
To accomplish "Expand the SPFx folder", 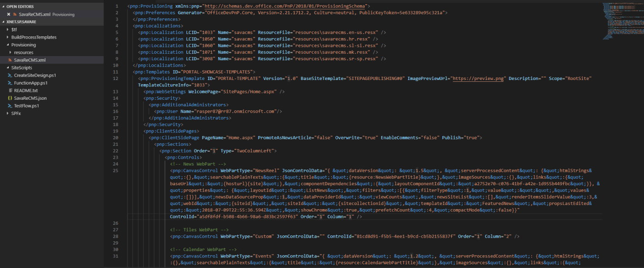I will 7,113.
